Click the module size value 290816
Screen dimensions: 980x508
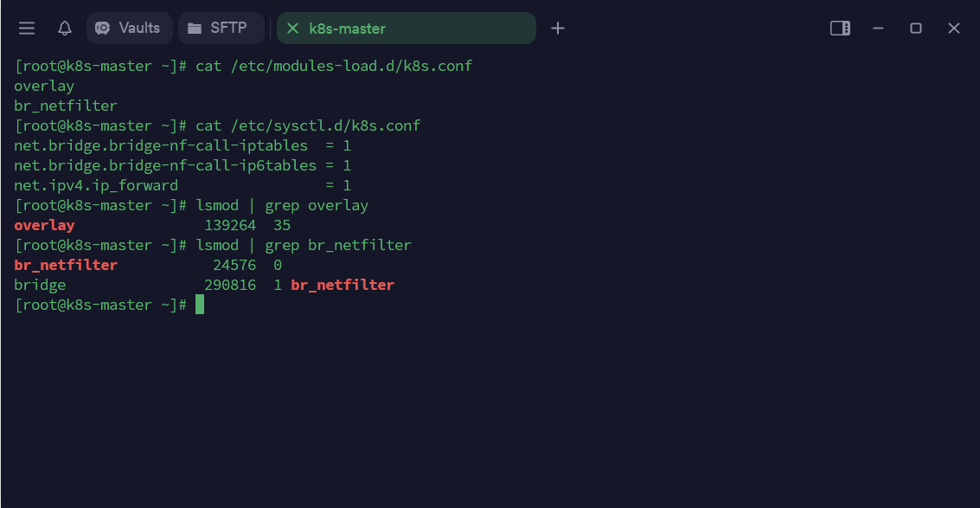coord(230,285)
